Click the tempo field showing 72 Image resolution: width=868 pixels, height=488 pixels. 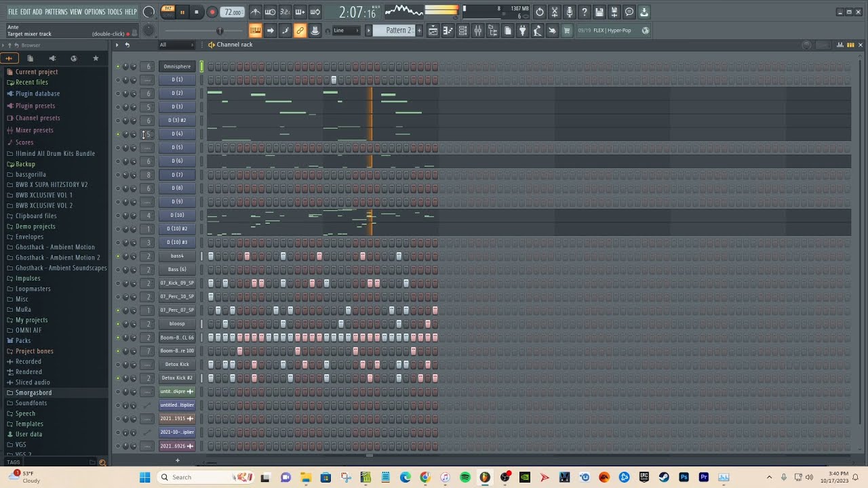[x=233, y=12]
